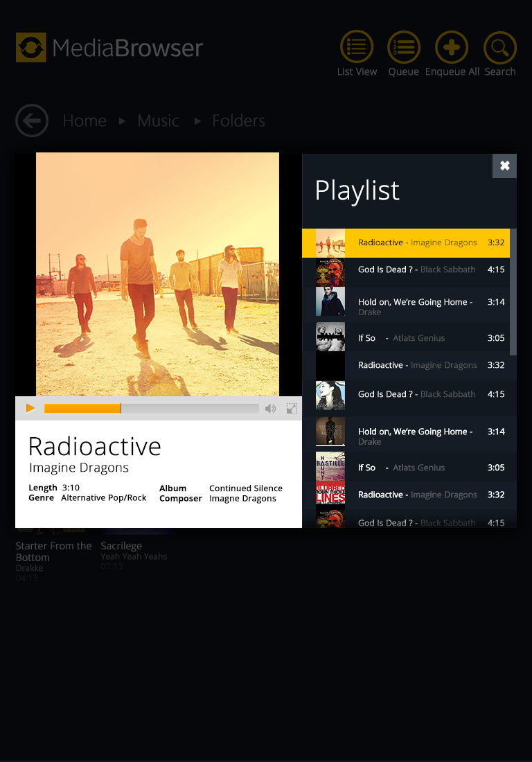This screenshot has height=762, width=532.
Task: Click the playlist scrollbar
Action: click(513, 292)
